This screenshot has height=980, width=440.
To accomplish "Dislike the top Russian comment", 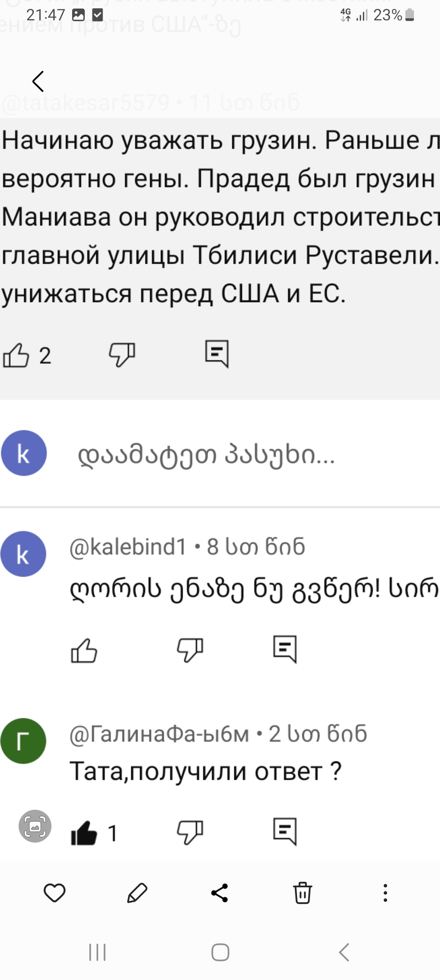I will (122, 354).
